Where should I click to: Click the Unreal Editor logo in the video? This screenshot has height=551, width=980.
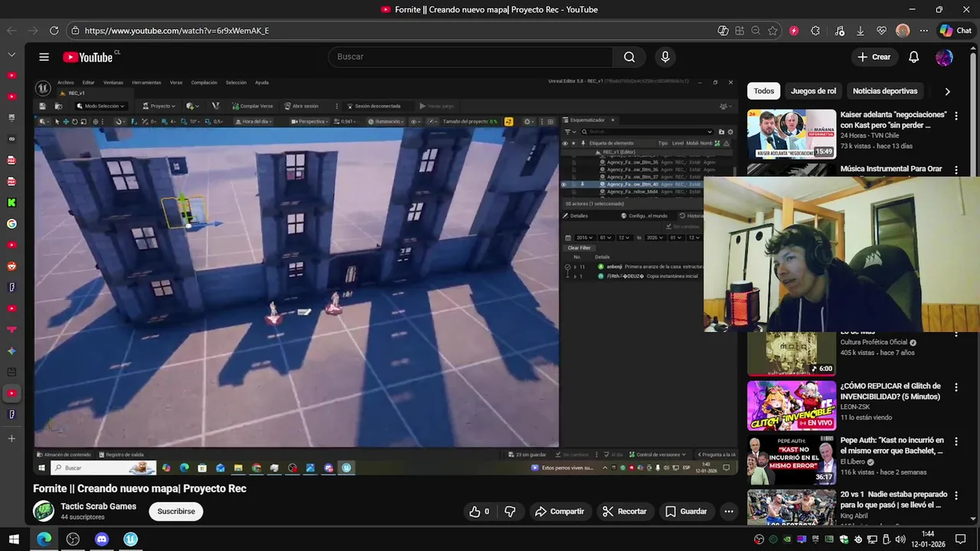[x=44, y=88]
